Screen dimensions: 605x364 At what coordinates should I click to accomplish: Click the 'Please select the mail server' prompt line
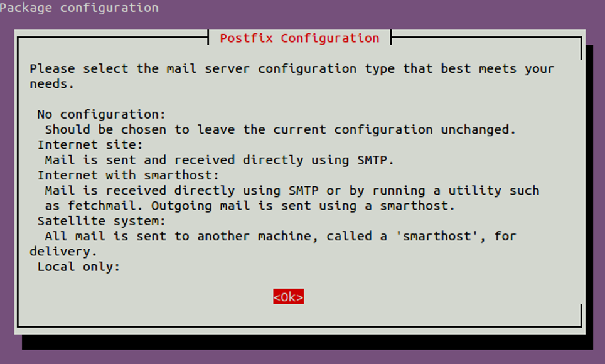point(292,68)
